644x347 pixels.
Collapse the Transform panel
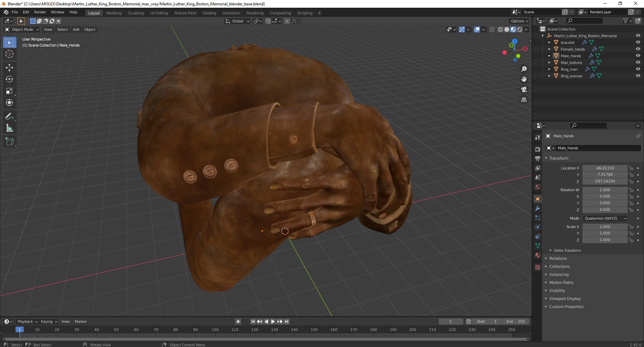[x=558, y=158]
